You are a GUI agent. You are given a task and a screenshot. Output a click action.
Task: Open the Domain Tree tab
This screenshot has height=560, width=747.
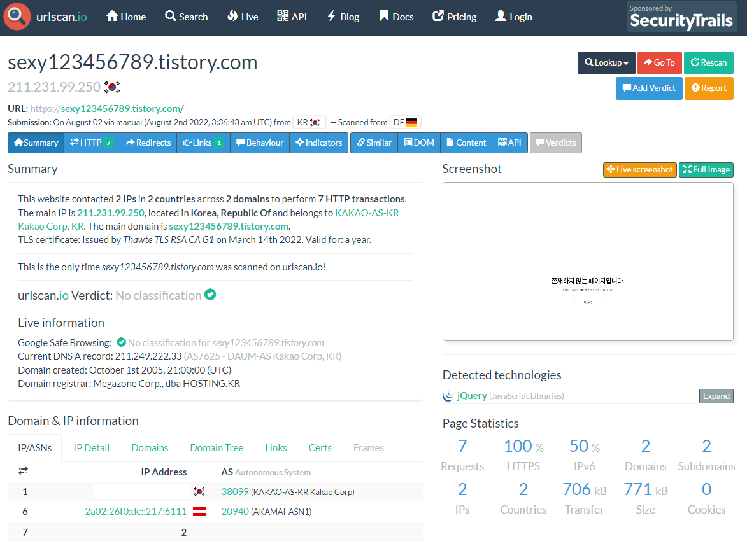217,447
